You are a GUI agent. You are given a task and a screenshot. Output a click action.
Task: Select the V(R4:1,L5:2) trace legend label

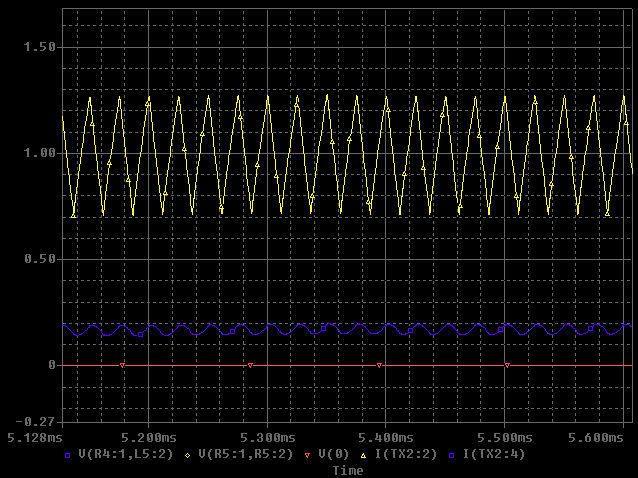point(126,454)
